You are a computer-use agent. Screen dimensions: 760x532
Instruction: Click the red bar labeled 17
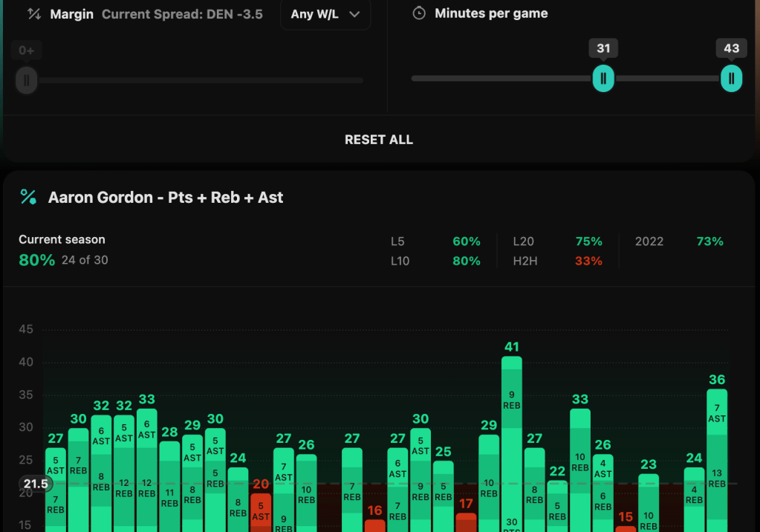(466, 522)
